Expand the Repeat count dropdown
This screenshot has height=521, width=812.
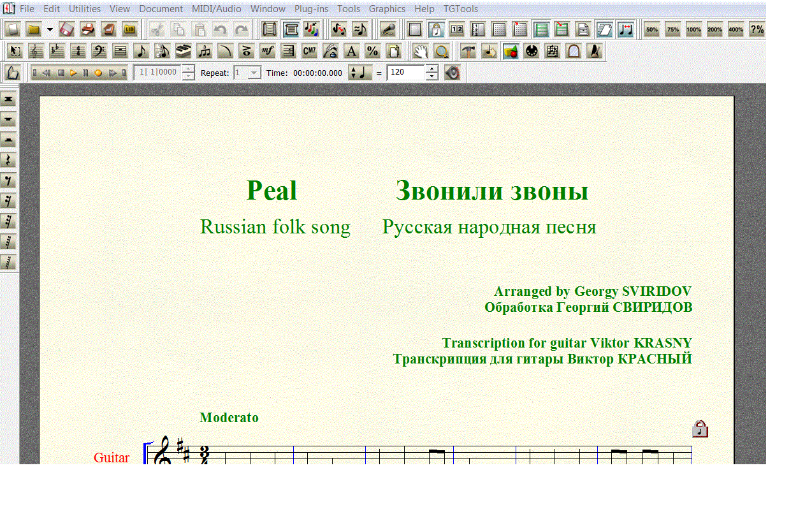254,73
